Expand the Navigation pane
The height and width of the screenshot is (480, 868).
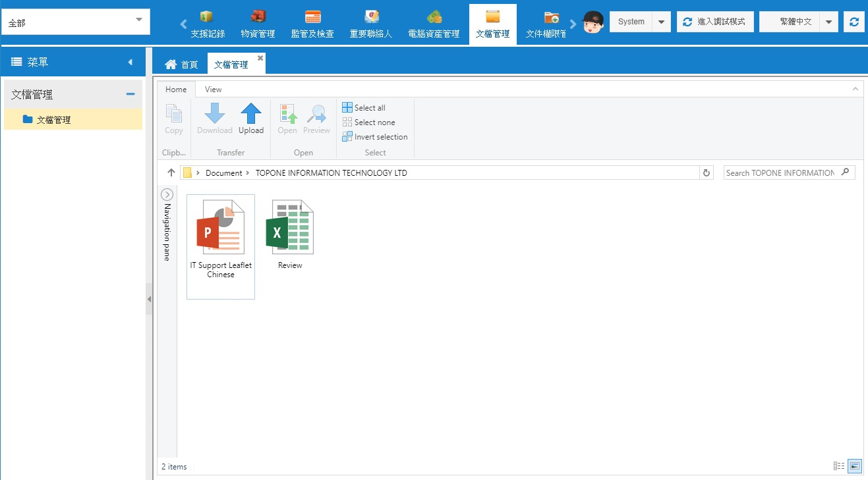pyautogui.click(x=167, y=195)
